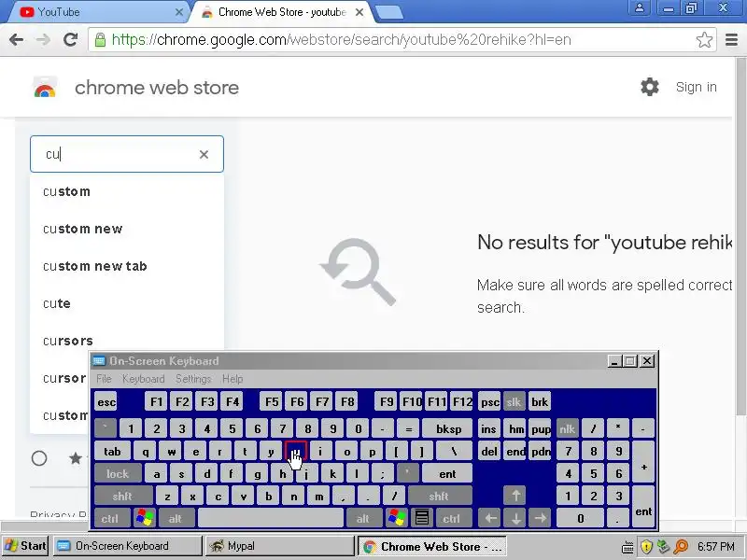Click the keyboard tray icon in taskbar
The height and width of the screenshot is (560, 747).
click(627, 547)
